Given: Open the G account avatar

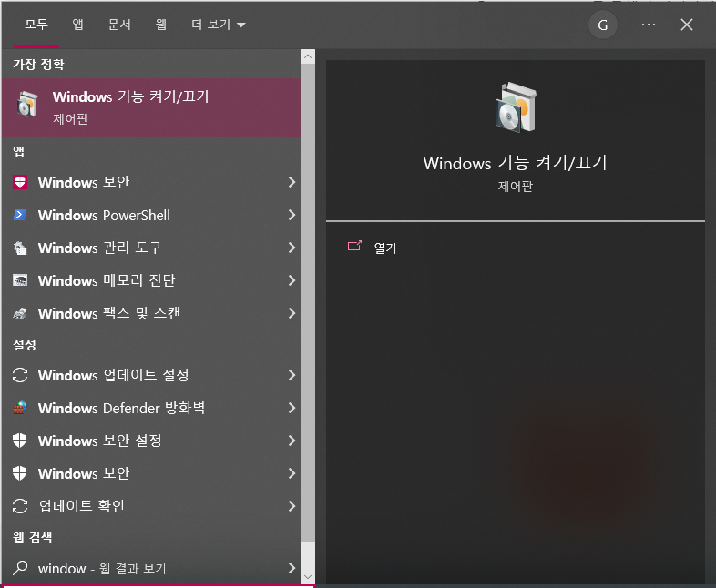Looking at the screenshot, I should [603, 25].
